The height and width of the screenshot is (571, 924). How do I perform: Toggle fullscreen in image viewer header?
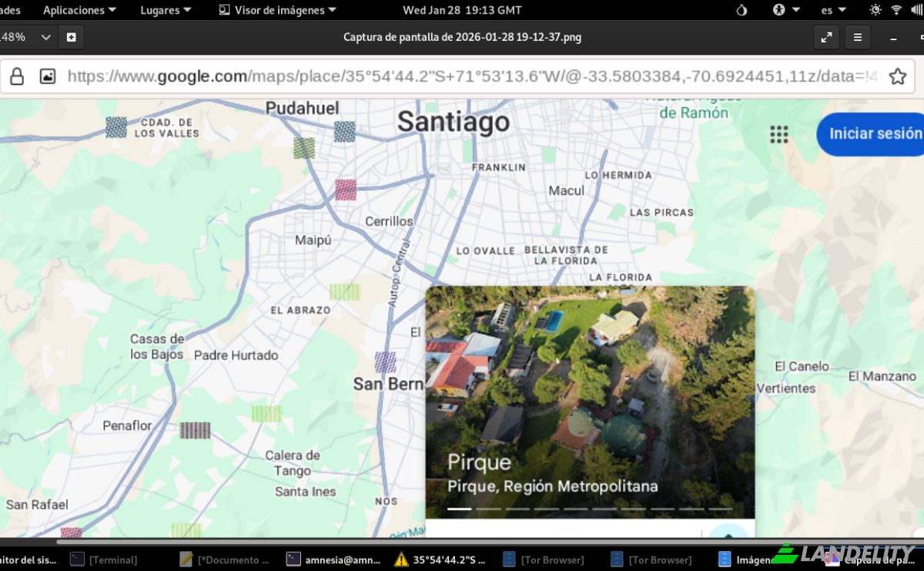[x=826, y=37]
